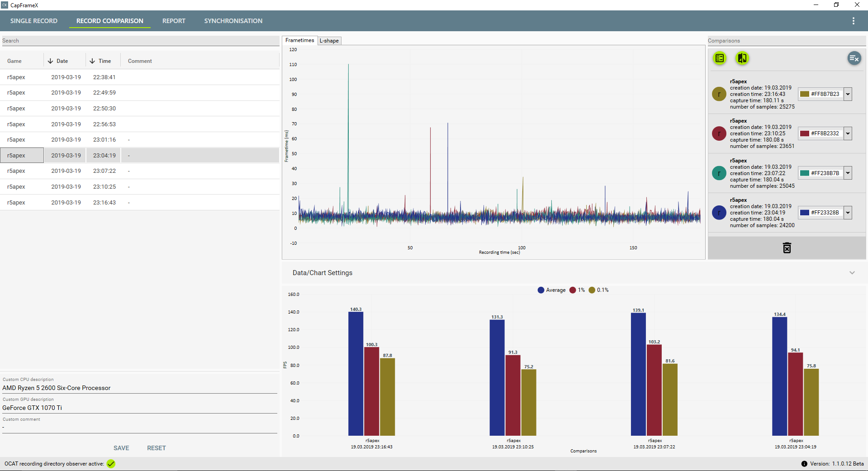Screen dimensions: 868x471
Task: Focus the Search records field
Action: (x=140, y=41)
